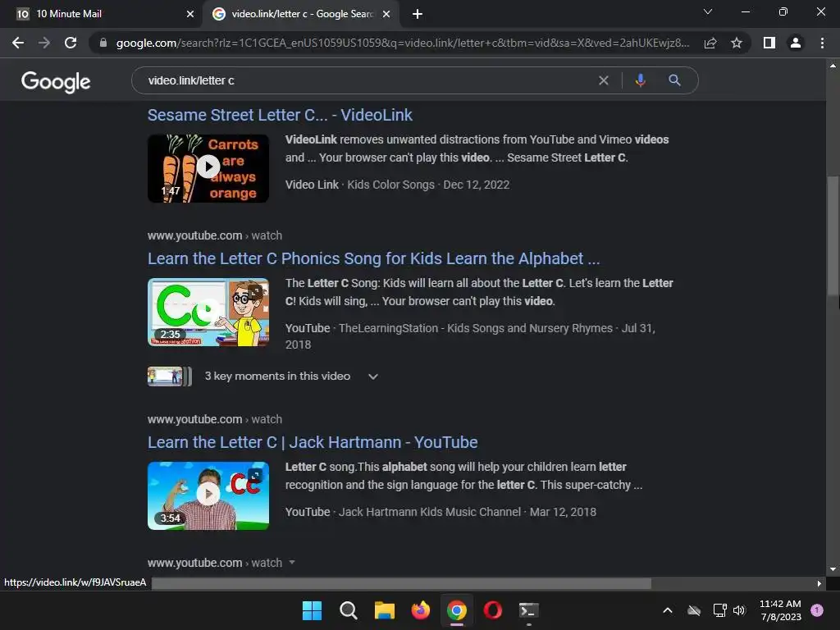
Task: Close the 10 Minute Mail tab
Action: (x=190, y=14)
